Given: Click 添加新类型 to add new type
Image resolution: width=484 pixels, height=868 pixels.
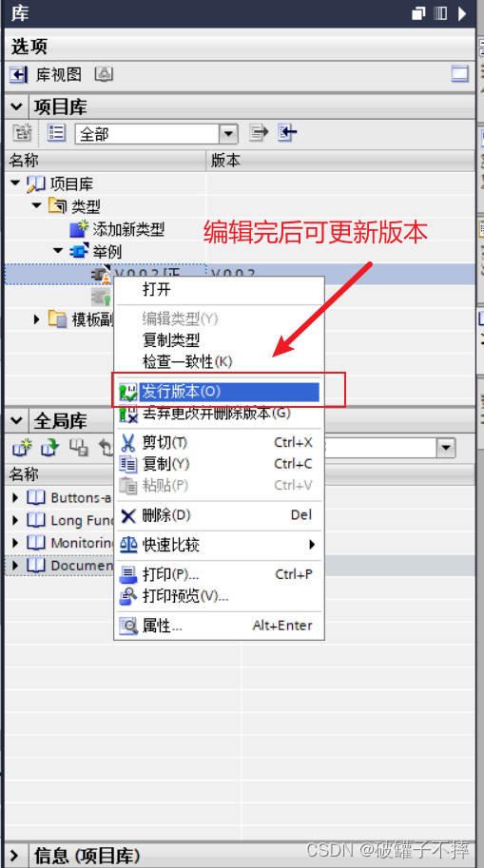Looking at the screenshot, I should (x=128, y=229).
